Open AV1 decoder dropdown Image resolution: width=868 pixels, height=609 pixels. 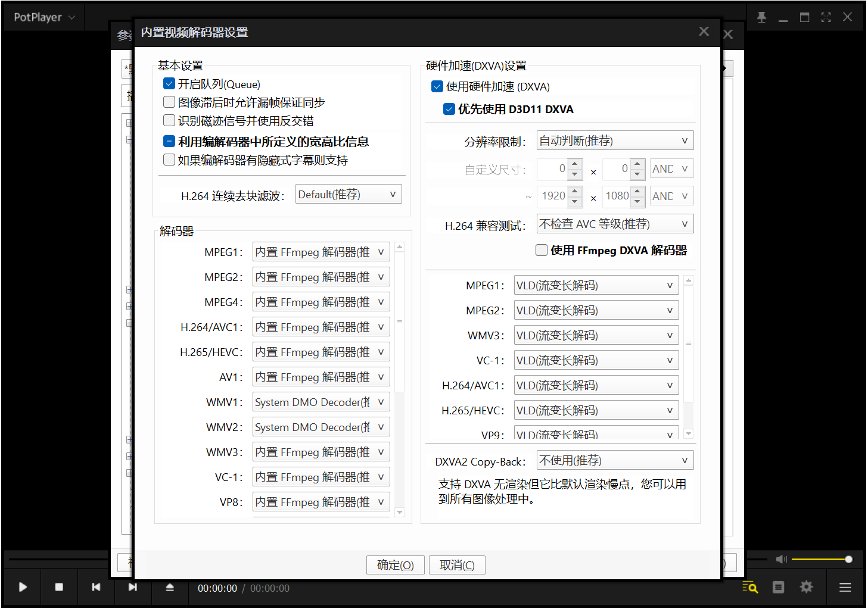click(321, 377)
